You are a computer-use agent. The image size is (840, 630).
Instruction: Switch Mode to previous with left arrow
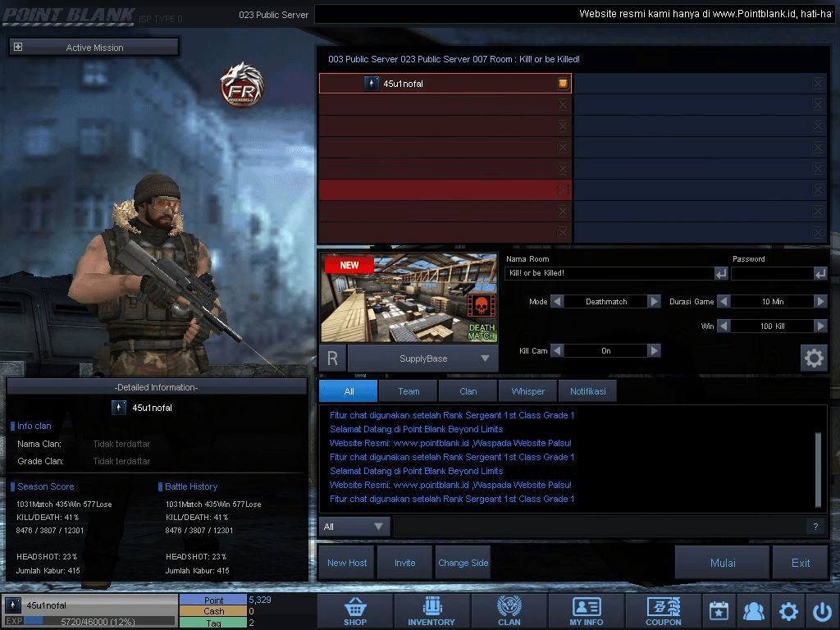557,302
